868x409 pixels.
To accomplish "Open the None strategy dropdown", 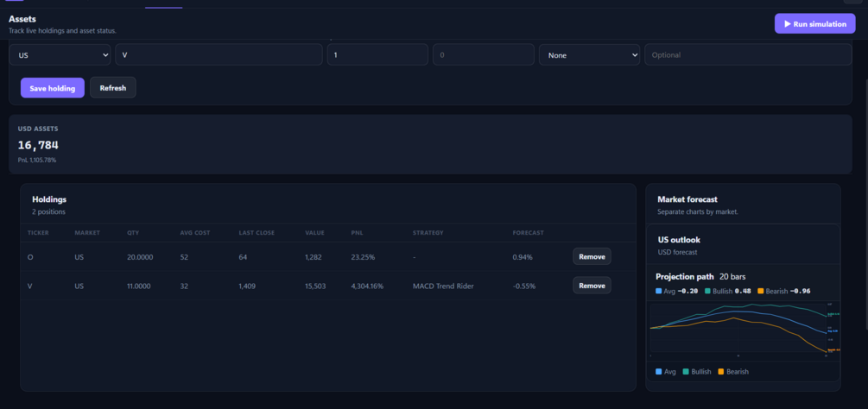I will point(590,54).
